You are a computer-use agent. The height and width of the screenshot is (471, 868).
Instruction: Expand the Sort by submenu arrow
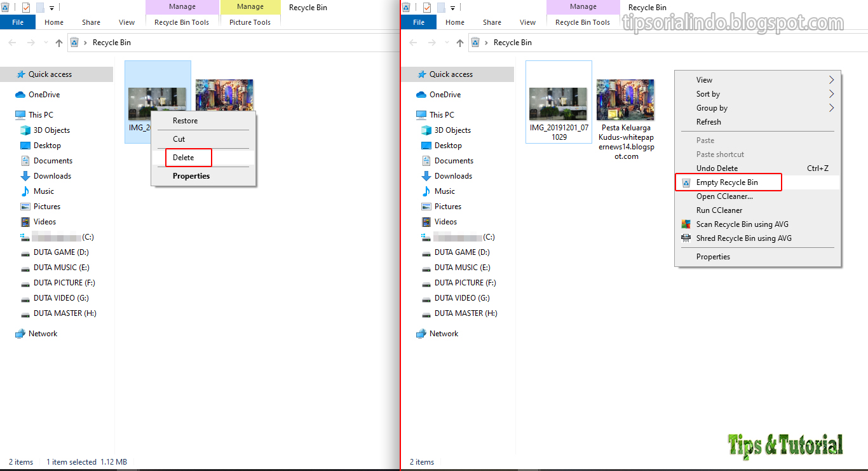832,93
